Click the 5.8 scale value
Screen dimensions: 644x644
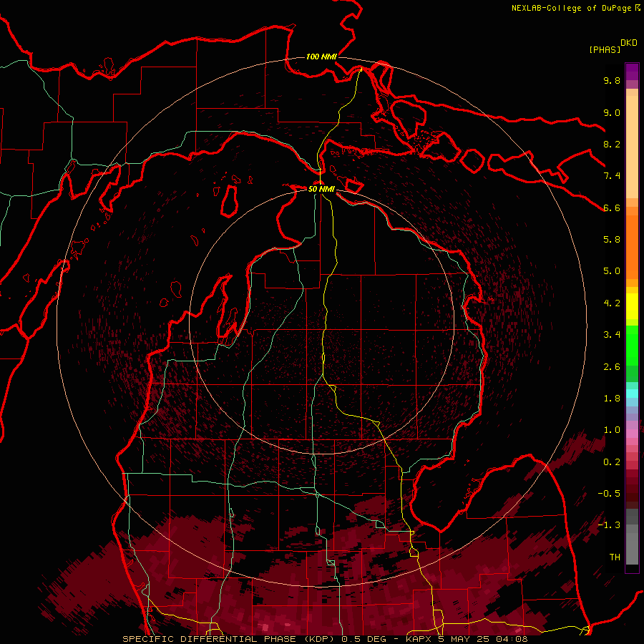tap(612, 240)
